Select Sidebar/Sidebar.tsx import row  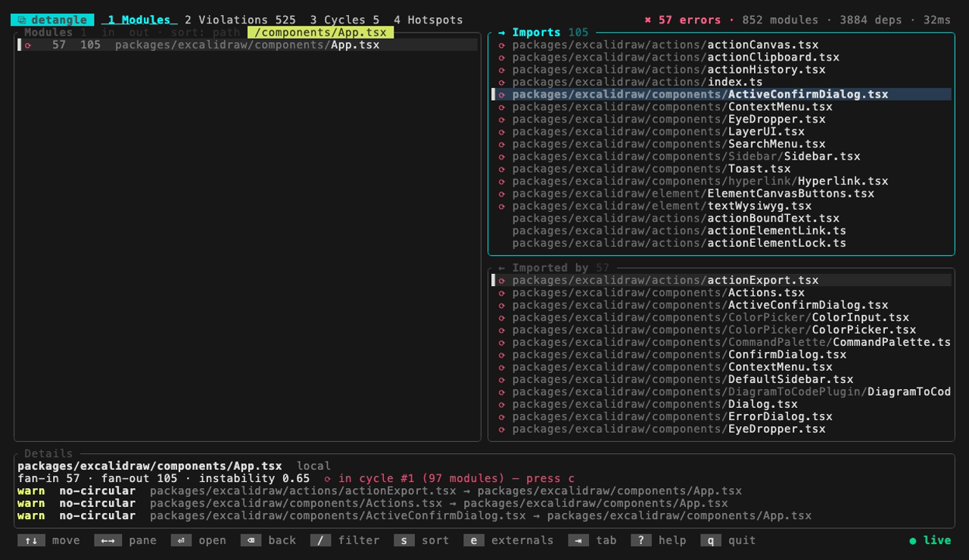pyautogui.click(x=721, y=157)
